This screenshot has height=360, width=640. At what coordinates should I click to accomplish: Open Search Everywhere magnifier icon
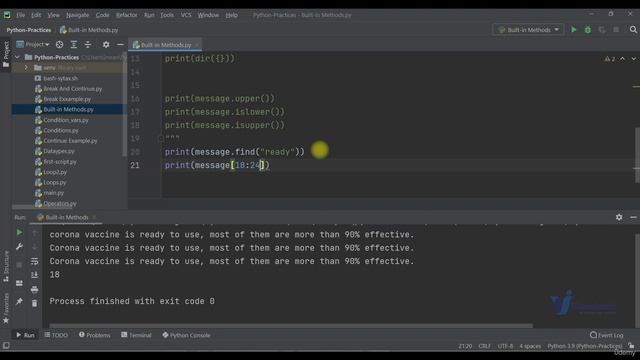click(633, 30)
